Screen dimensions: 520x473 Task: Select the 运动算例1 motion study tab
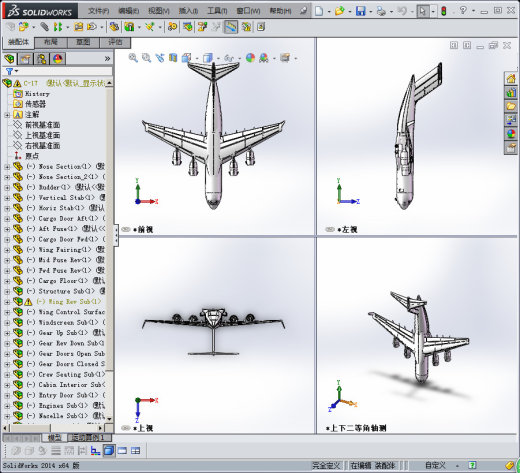click(x=88, y=438)
